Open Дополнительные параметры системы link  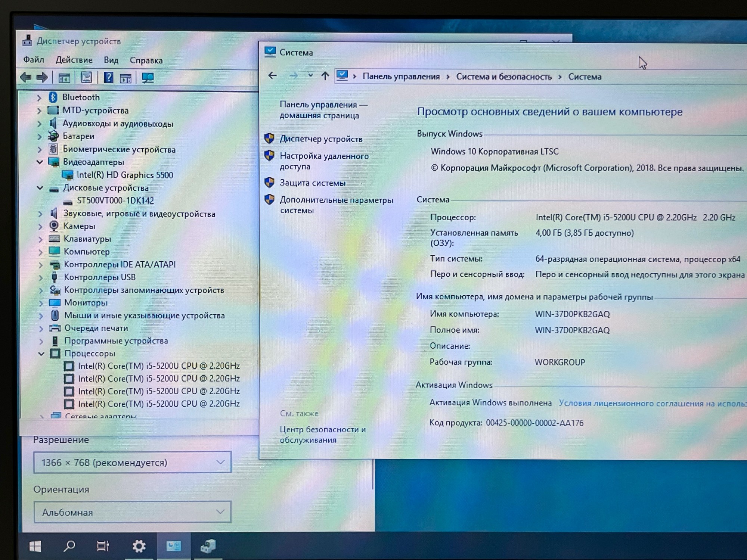336,205
